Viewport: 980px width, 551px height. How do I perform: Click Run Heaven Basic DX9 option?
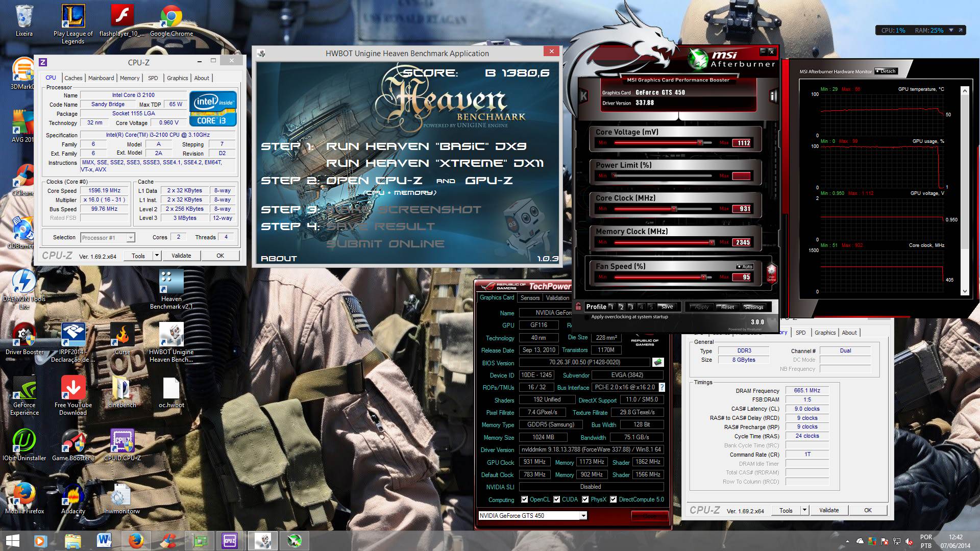tap(426, 146)
